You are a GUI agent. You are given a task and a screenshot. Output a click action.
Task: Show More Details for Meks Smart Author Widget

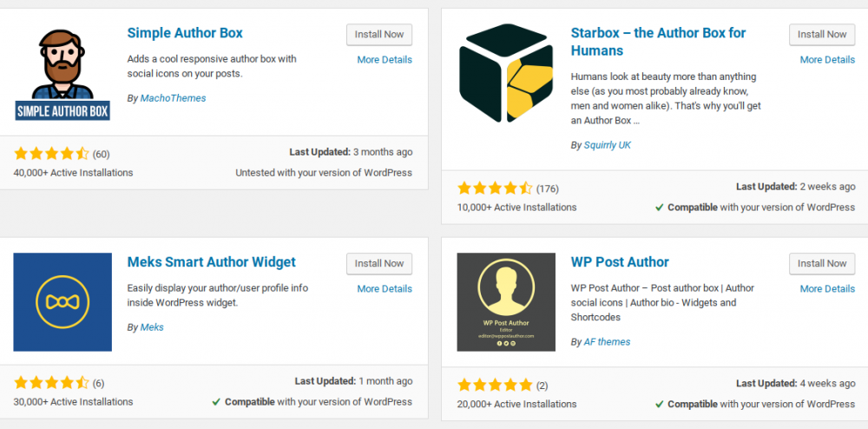[x=385, y=288]
